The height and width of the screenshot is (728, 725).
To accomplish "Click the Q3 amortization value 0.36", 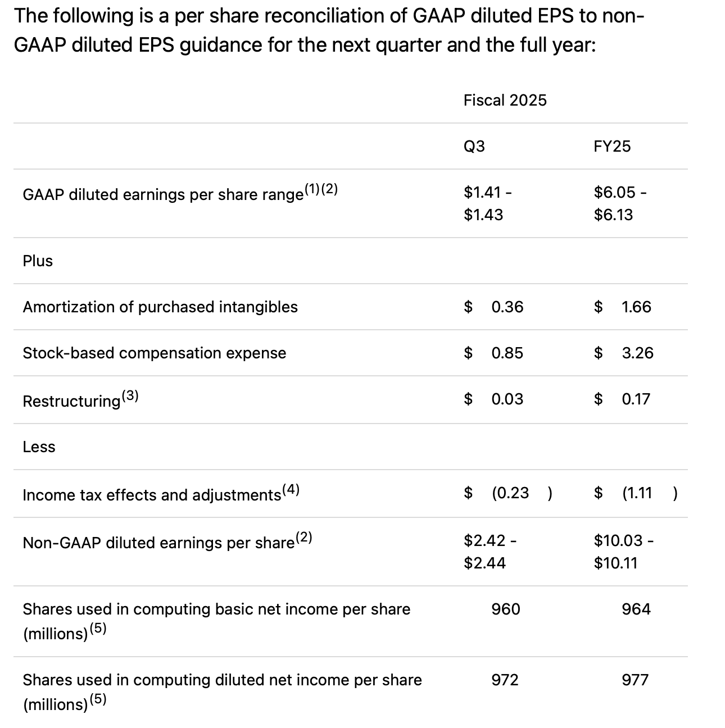I will click(x=507, y=307).
